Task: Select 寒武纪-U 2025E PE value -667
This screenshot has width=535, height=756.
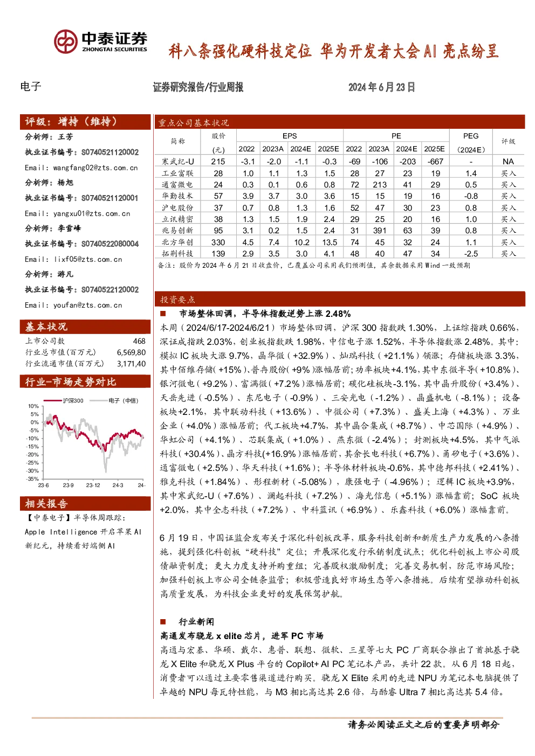Action: tap(435, 162)
